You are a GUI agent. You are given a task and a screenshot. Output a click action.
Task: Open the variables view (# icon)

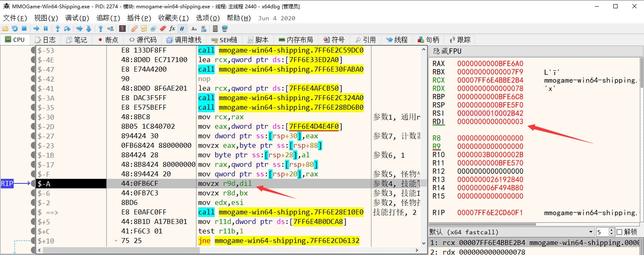[x=182, y=29]
